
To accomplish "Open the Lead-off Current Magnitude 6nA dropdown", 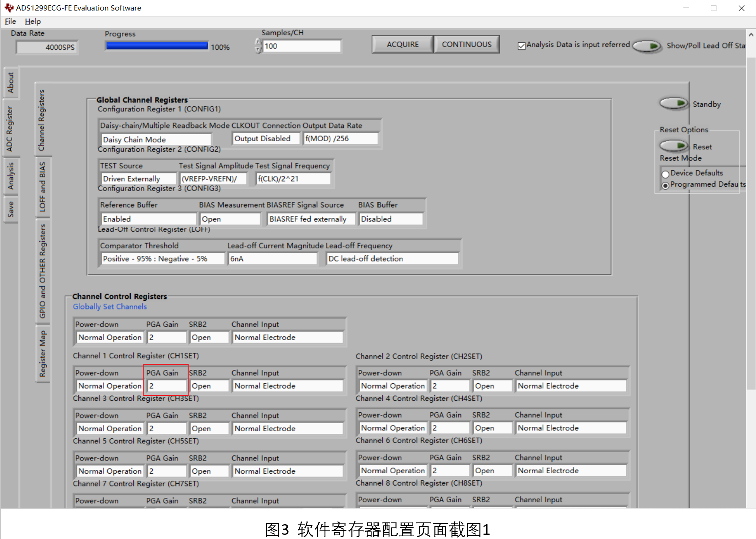I will pos(273,259).
